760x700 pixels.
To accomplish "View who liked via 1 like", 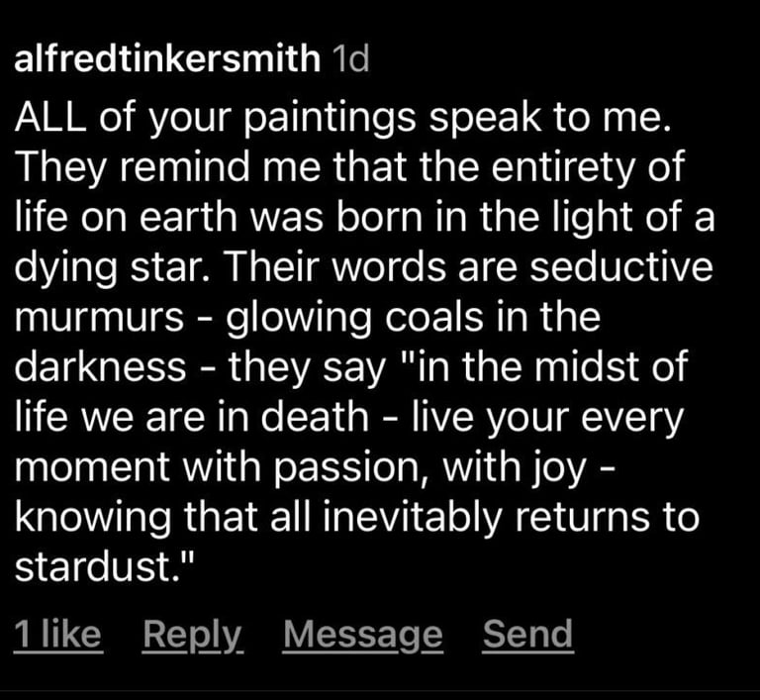I will (57, 634).
